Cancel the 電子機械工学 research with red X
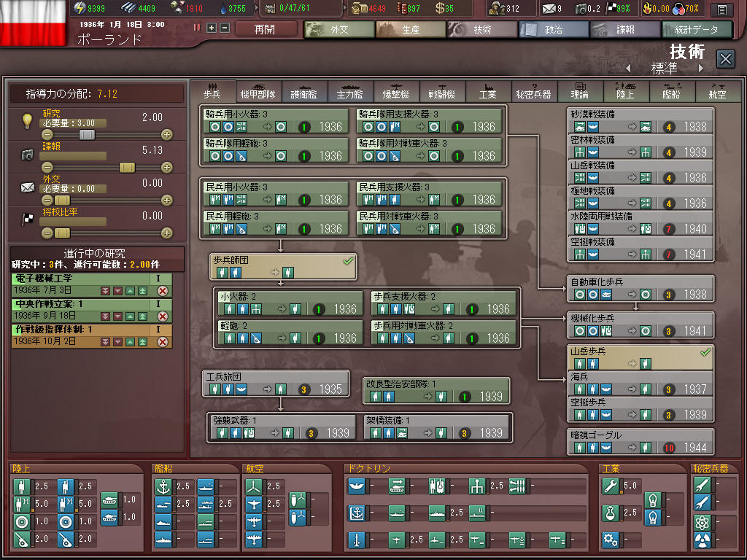The image size is (747, 560). pos(163,291)
